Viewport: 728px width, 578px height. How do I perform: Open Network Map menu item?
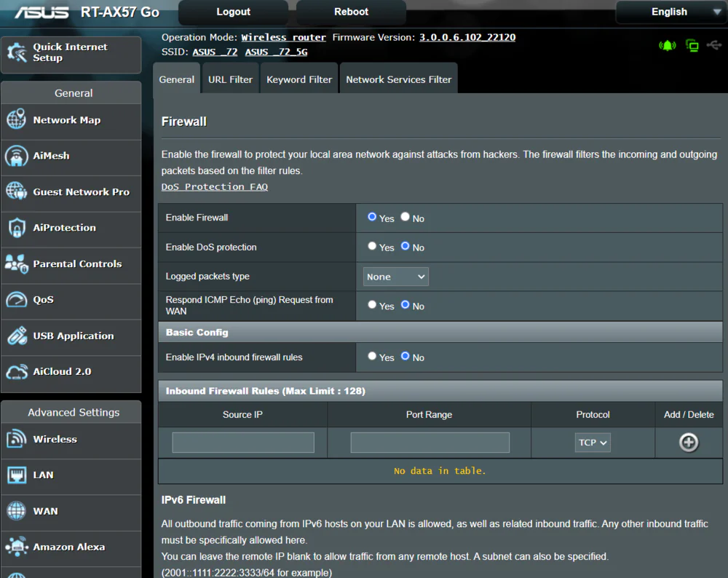(x=71, y=120)
